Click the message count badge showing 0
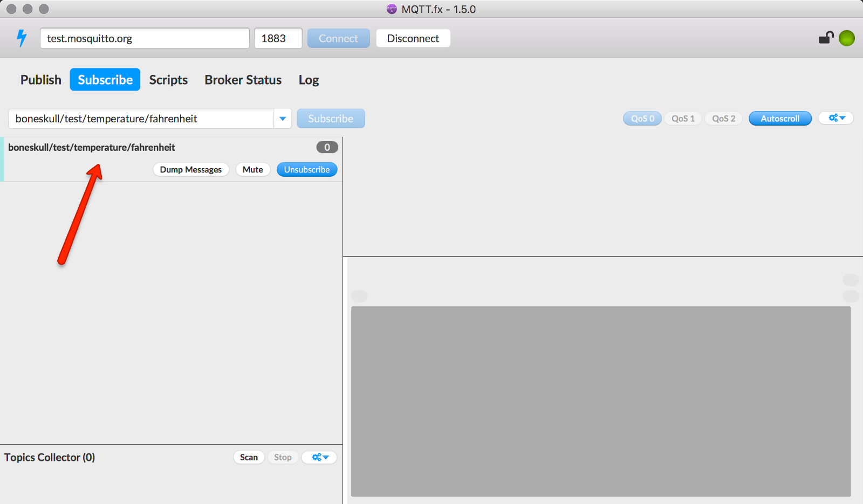Screen dimensions: 863x504 click(x=327, y=147)
